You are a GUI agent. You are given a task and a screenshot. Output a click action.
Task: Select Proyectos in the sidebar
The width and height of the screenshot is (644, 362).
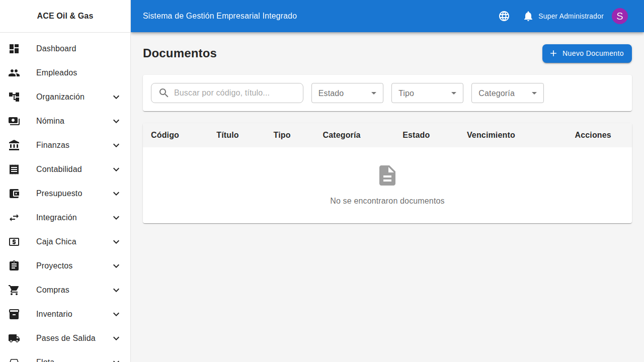click(65, 266)
